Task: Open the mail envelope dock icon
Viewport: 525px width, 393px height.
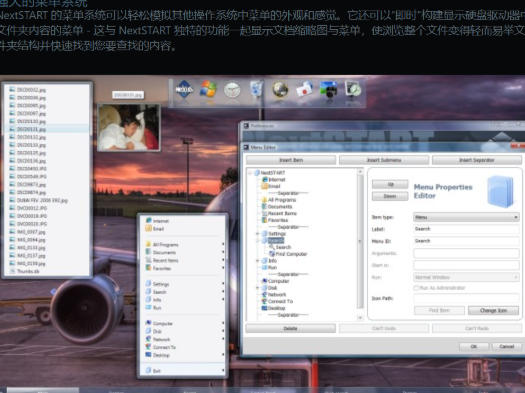Action: pyautogui.click(x=304, y=89)
